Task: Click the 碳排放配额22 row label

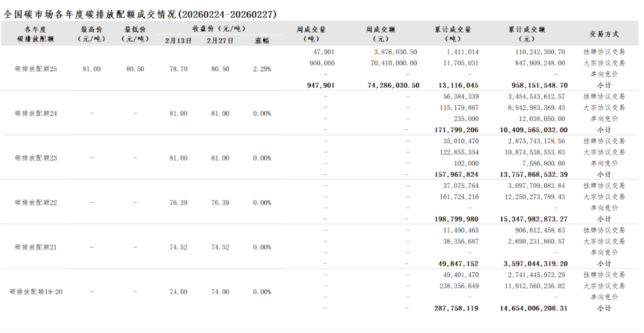Action: [x=36, y=203]
